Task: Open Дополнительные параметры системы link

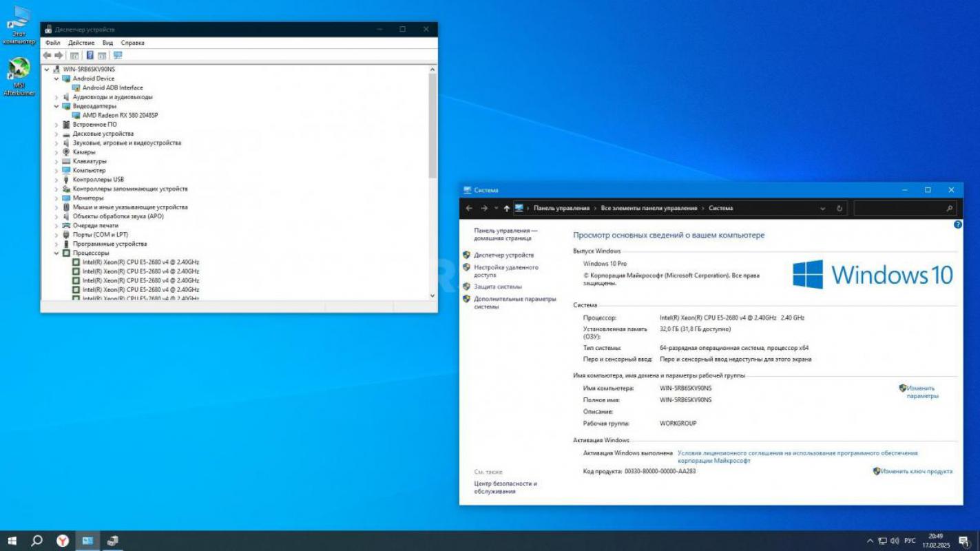Action: point(514,303)
